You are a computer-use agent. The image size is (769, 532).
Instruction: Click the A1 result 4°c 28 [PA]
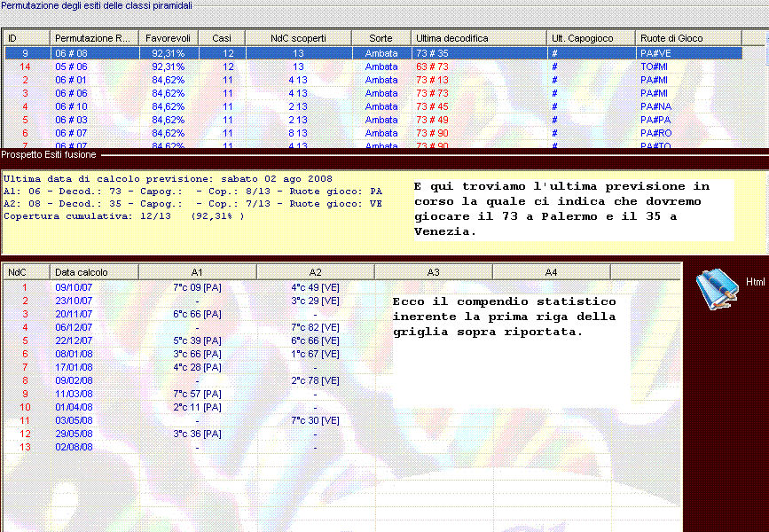[x=197, y=367]
